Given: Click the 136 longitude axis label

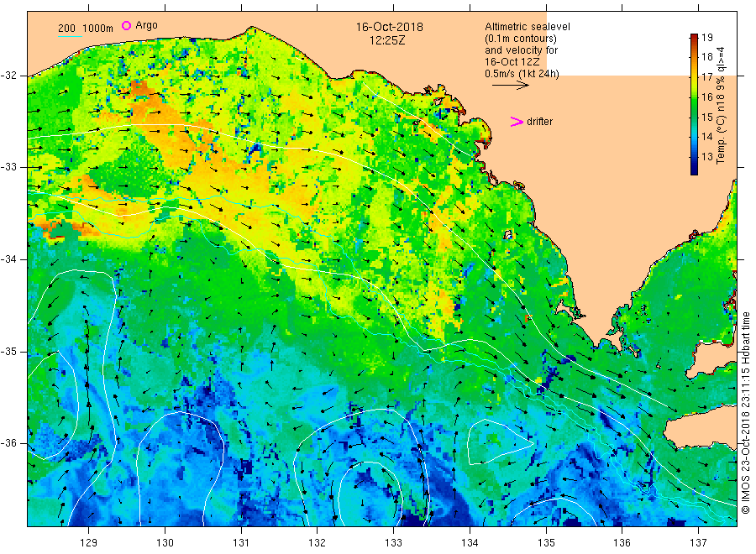Looking at the screenshot, I should coord(622,542).
